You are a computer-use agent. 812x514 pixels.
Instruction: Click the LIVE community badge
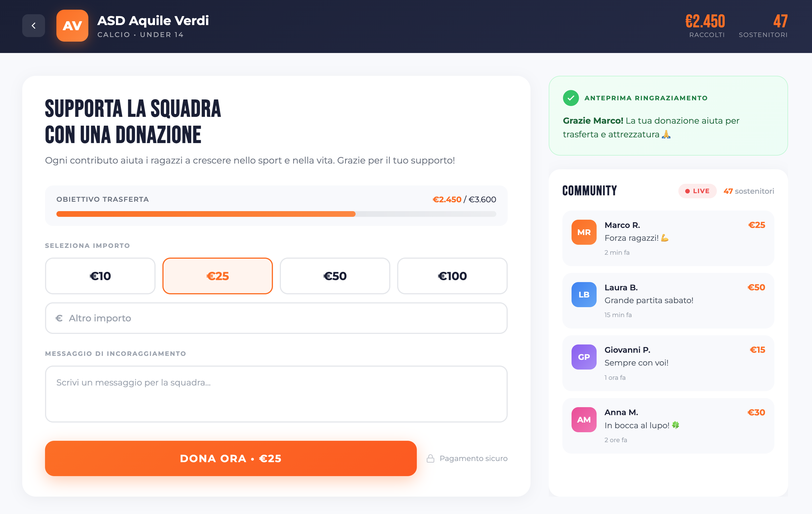pos(697,191)
